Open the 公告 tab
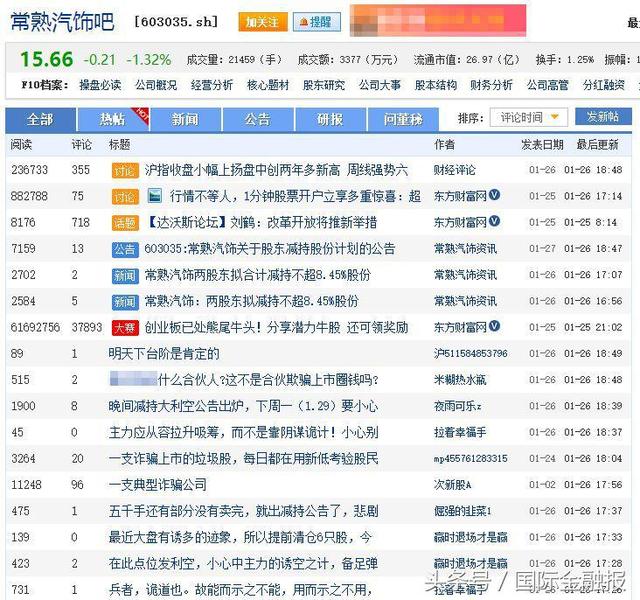640x600 pixels. pos(257,119)
